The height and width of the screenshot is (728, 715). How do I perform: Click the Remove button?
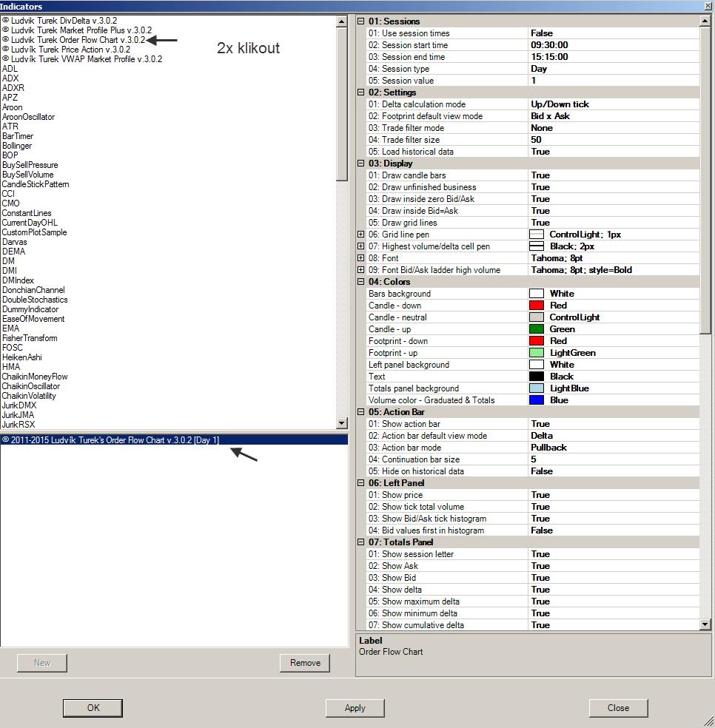[305, 663]
